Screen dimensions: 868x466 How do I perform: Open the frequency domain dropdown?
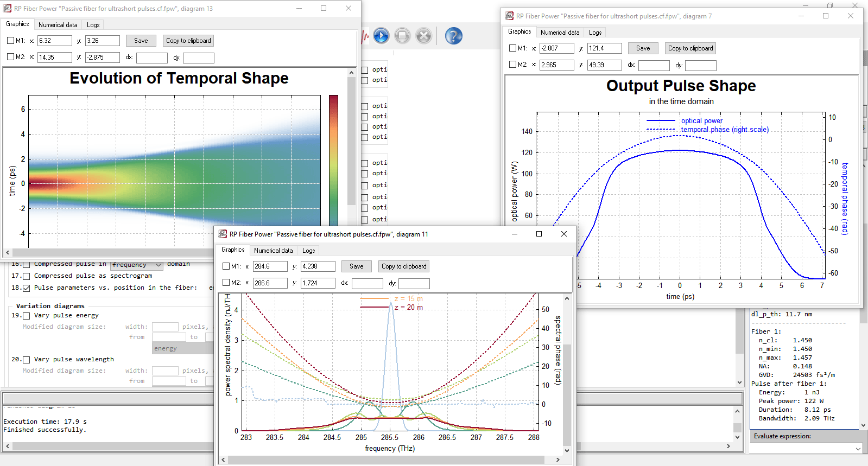[159, 265]
